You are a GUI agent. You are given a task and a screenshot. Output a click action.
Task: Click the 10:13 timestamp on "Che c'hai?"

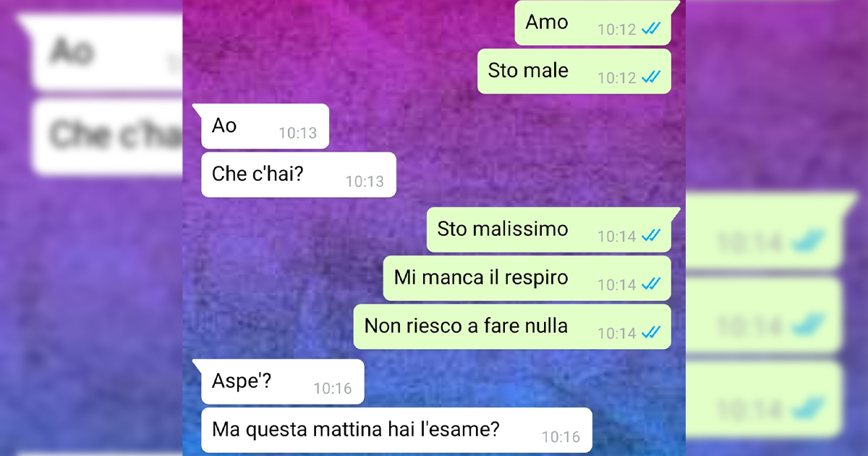[x=365, y=182]
